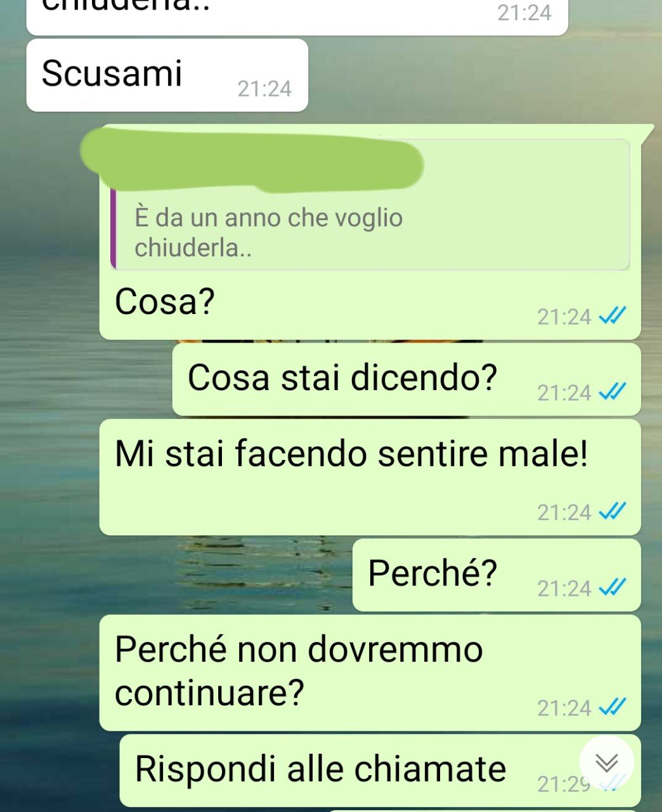Select the 'Mi stai facendo sentire male!' bubble
Viewport: 662px width, 812px height.
[370, 477]
